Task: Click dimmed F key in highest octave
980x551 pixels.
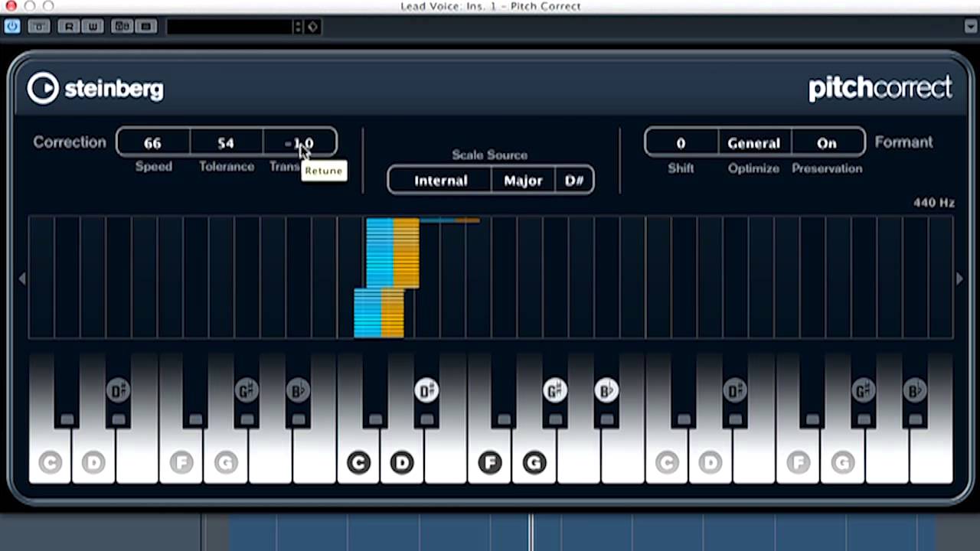Action: 799,462
